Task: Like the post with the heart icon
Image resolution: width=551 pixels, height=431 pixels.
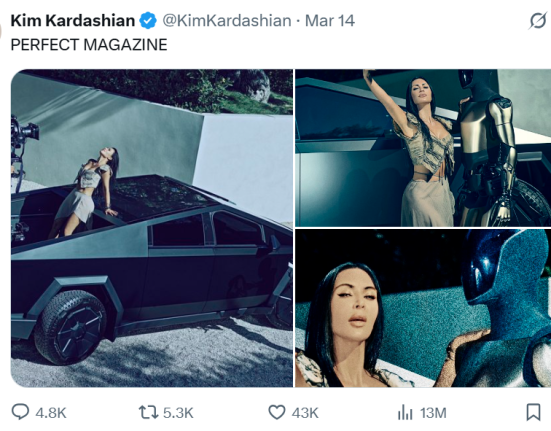Action: point(277,412)
